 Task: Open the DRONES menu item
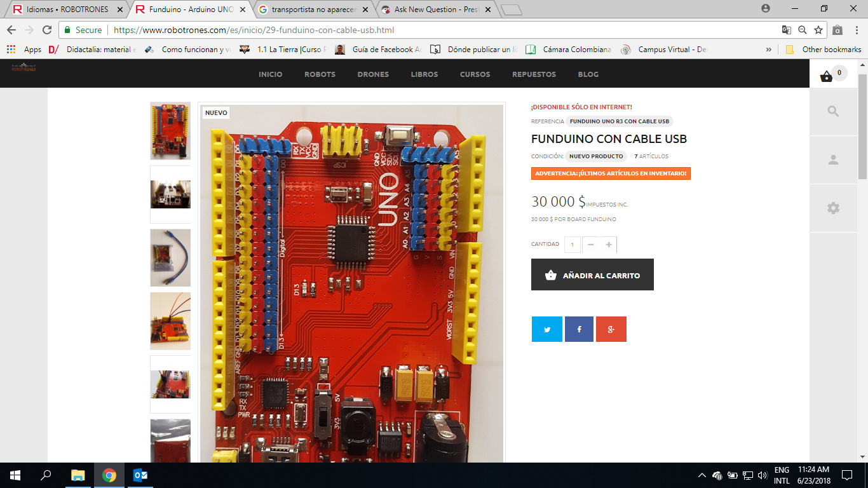(x=374, y=74)
